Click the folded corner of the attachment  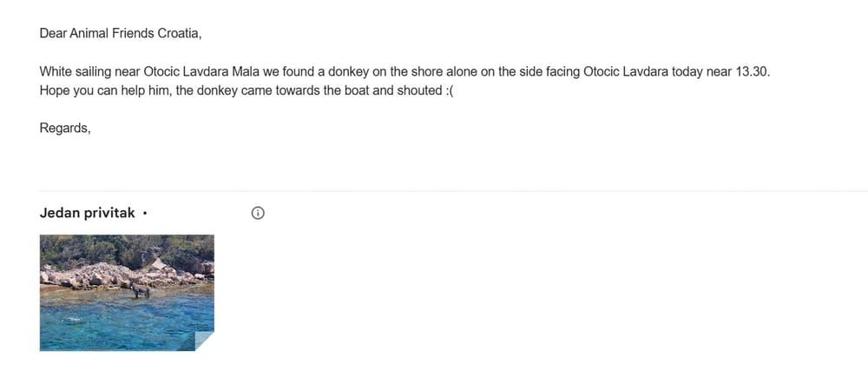[x=203, y=341]
